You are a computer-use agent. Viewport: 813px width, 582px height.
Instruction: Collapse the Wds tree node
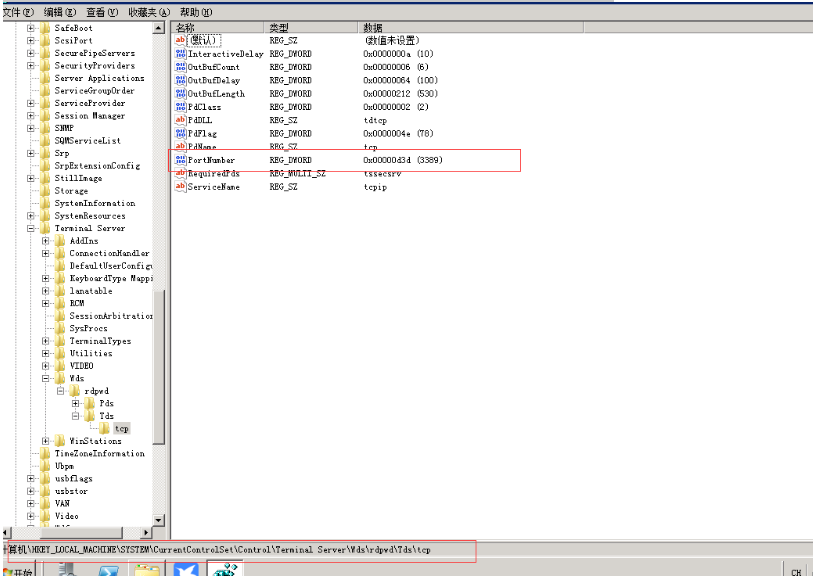(46, 379)
